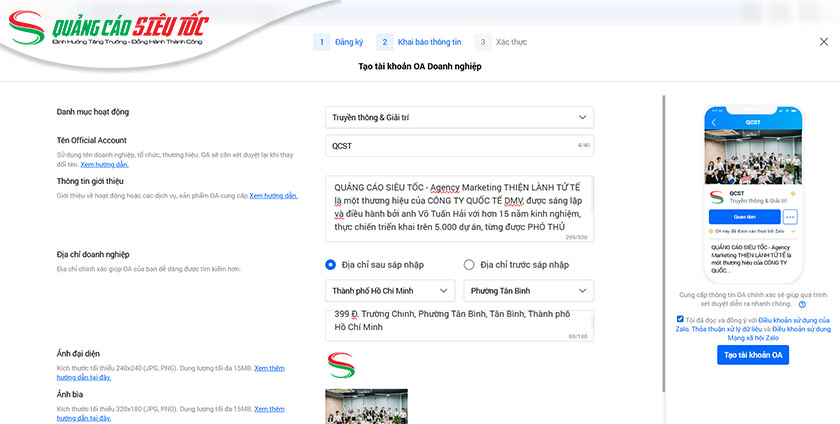The image size is (840, 424).
Task: Expand the 'Phường Tân Bình' ward dropdown
Action: pos(528,291)
